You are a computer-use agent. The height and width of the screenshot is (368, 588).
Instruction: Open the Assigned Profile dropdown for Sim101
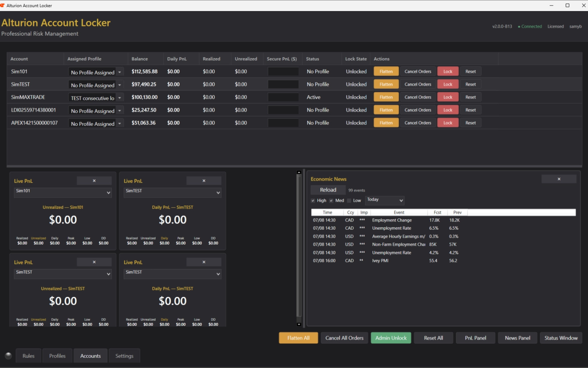click(96, 72)
